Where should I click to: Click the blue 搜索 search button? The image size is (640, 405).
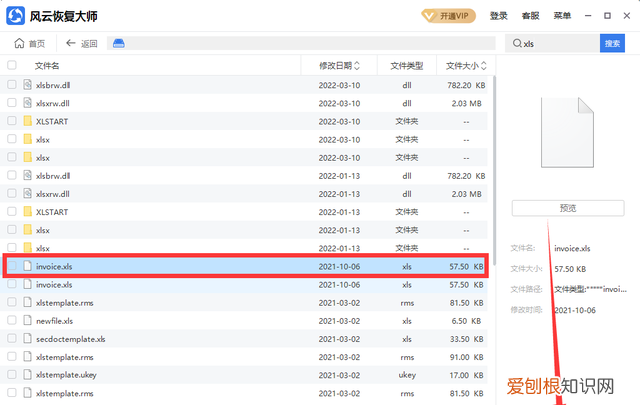coord(611,44)
